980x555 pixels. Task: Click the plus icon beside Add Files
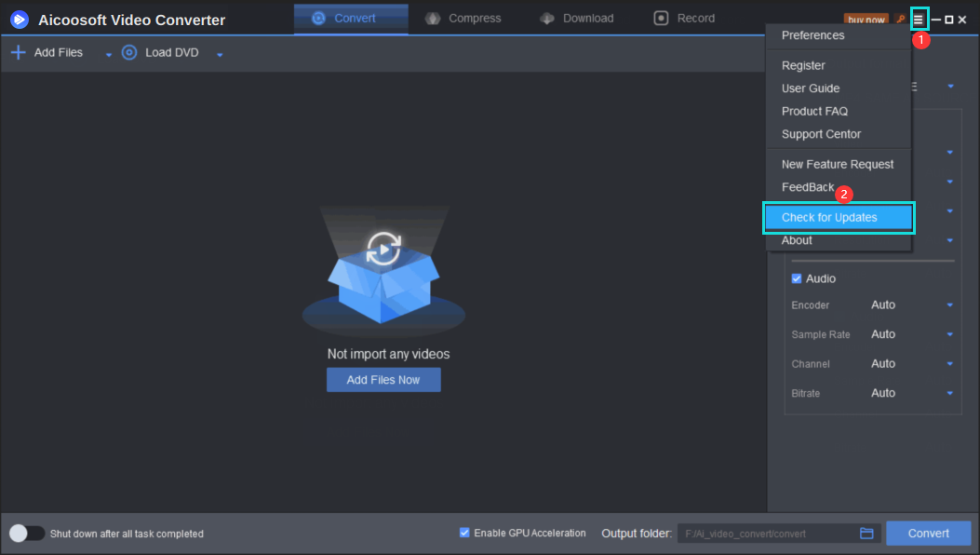(x=19, y=52)
